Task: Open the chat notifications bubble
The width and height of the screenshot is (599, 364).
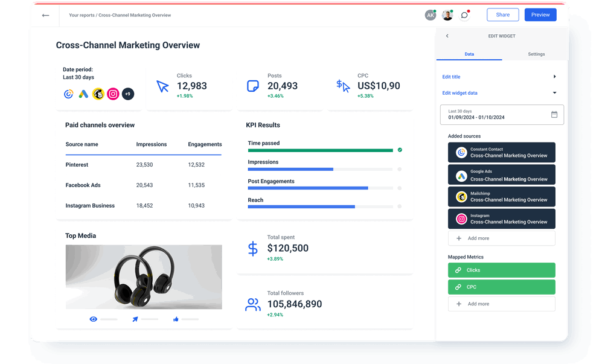Action: click(464, 14)
